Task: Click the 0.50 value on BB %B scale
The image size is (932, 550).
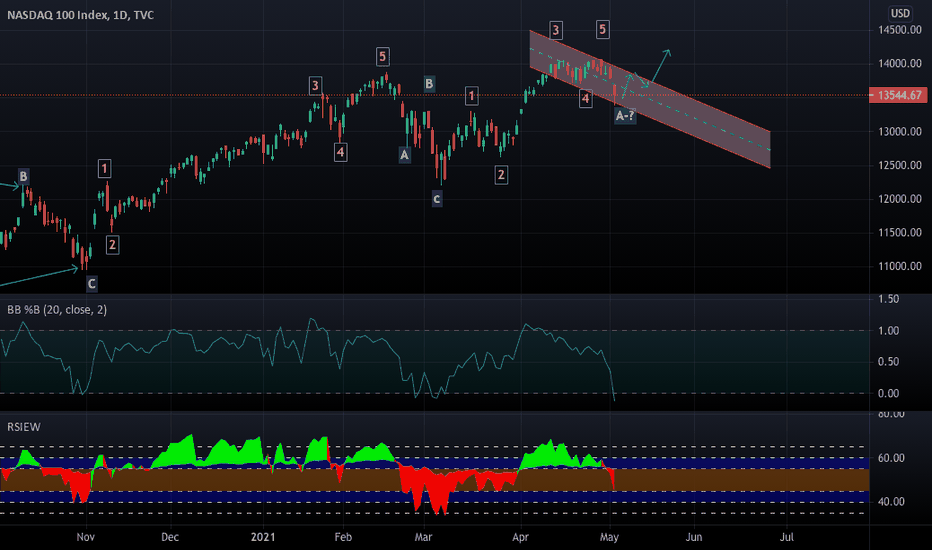Action: [889, 362]
